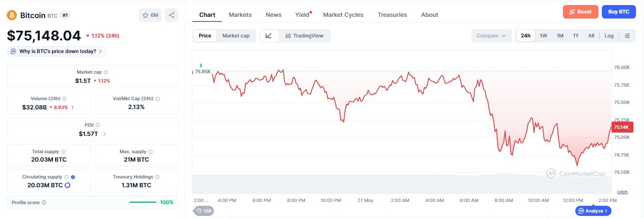Click the Buy BTC button
The height and width of the screenshot is (218, 644).
click(619, 12)
